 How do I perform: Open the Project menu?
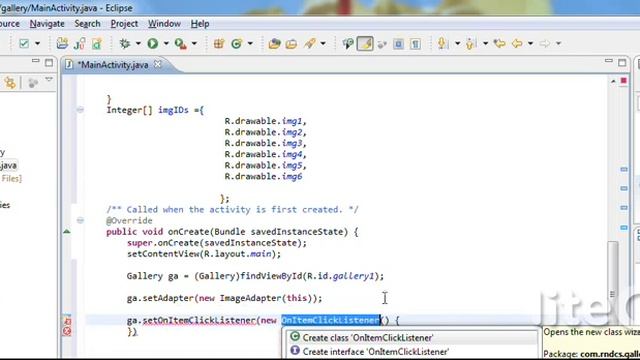tap(124, 24)
